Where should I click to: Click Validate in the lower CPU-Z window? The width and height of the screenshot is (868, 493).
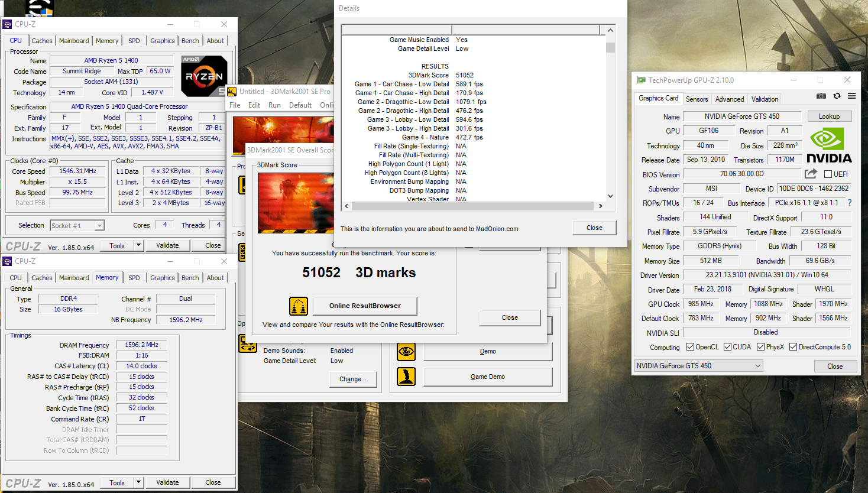coord(167,482)
